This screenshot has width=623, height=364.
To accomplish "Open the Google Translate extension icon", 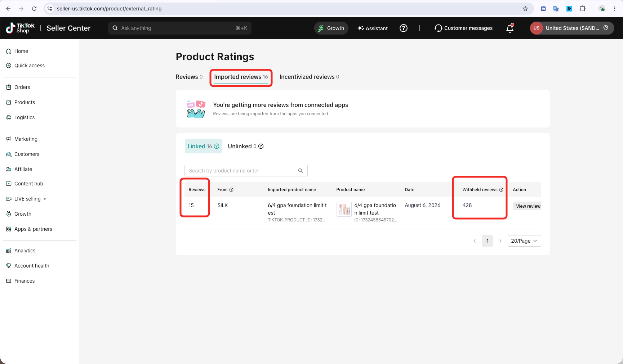I will pyautogui.click(x=556, y=9).
